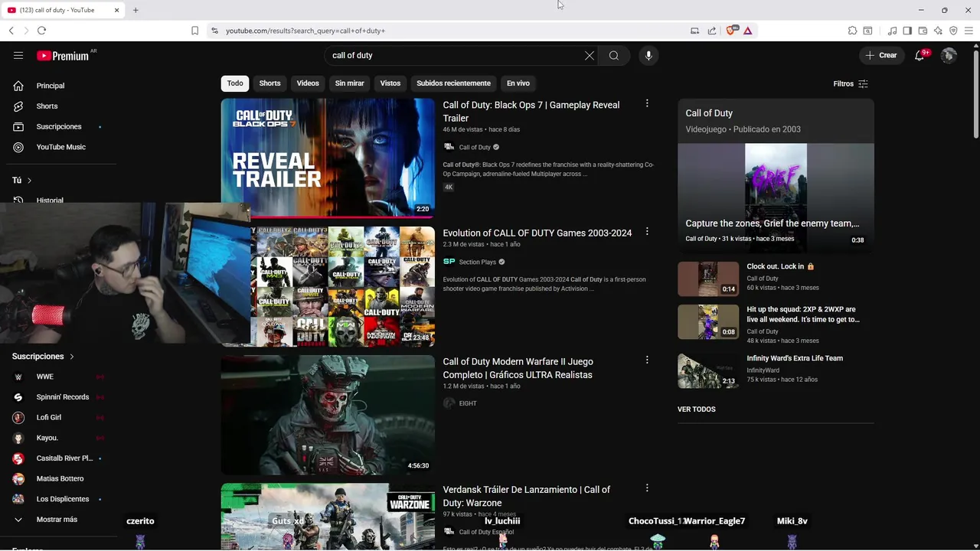This screenshot has width=980, height=551.
Task: Open the Brave Wallet icon
Action: (923, 31)
